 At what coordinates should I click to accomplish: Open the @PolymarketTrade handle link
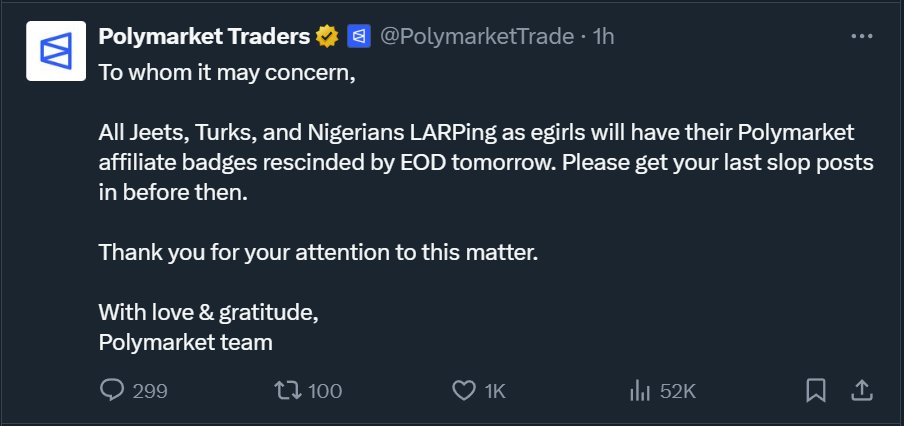(477, 38)
